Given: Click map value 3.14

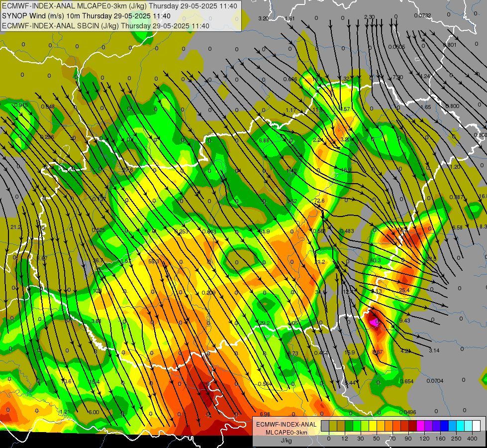Looking at the screenshot, I should click(434, 351).
